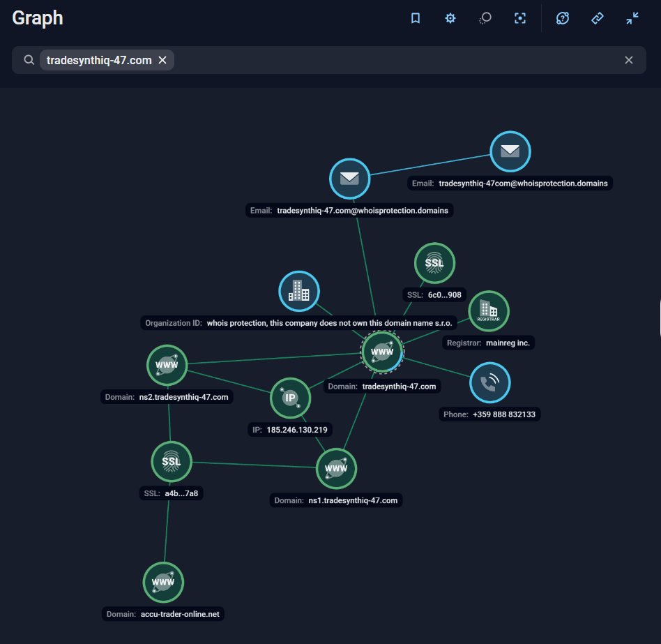This screenshot has height=644, width=661.
Task: Click the IP node 185.246.130.219
Action: point(290,398)
